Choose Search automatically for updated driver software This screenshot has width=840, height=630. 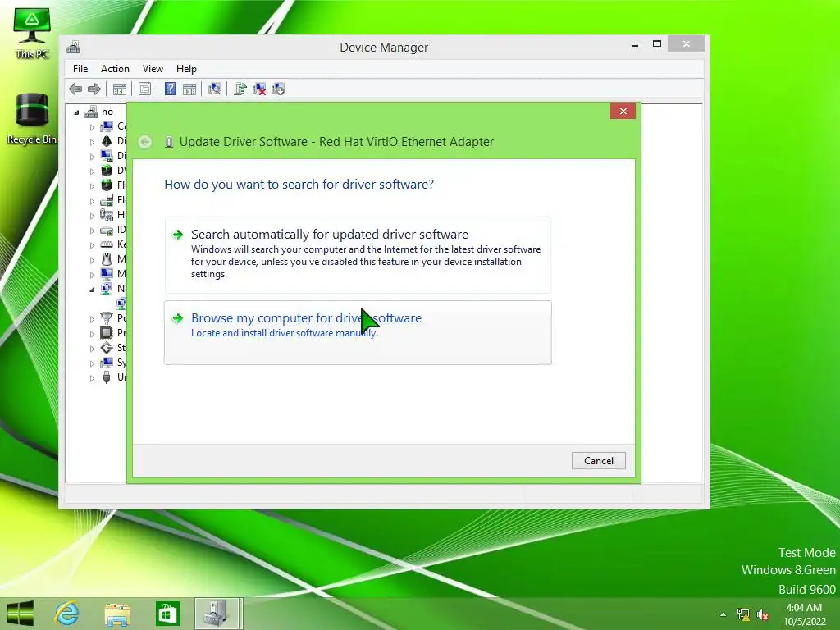[358, 255]
